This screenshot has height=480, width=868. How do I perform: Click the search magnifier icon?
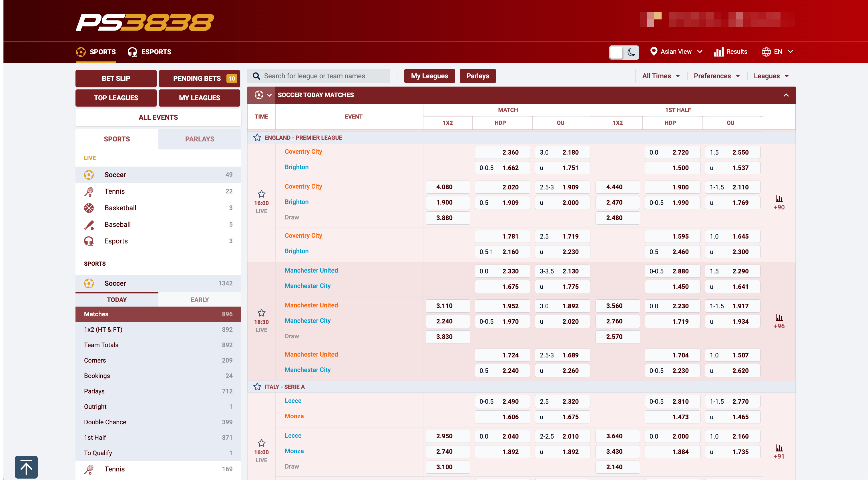pyautogui.click(x=256, y=76)
